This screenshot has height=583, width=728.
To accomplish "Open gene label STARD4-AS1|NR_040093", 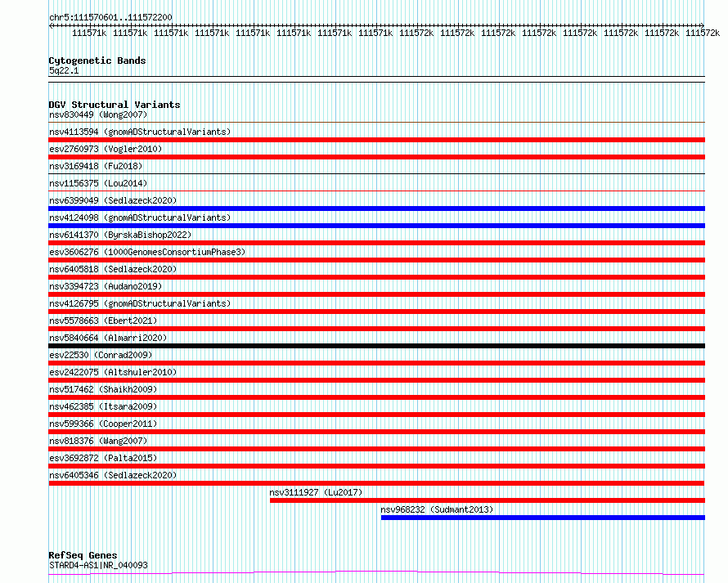I will pos(98,565).
